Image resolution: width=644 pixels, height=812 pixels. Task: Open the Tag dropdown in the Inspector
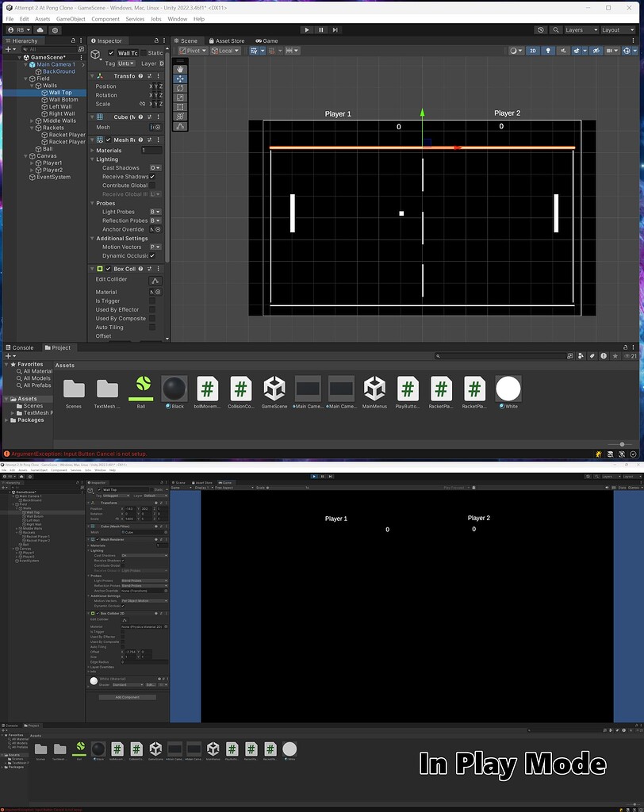(125, 63)
